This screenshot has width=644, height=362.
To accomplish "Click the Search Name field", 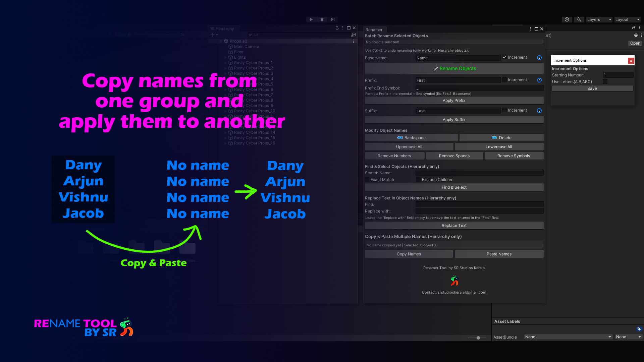I will click(x=480, y=173).
